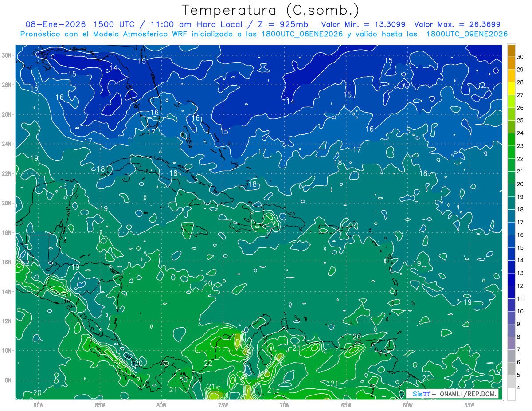Click the colorbar scale label 30
The image size is (532, 411).
pyautogui.click(x=520, y=57)
